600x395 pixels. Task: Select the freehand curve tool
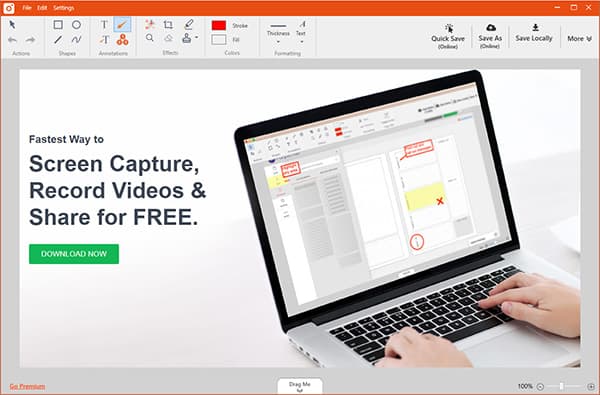click(77, 39)
